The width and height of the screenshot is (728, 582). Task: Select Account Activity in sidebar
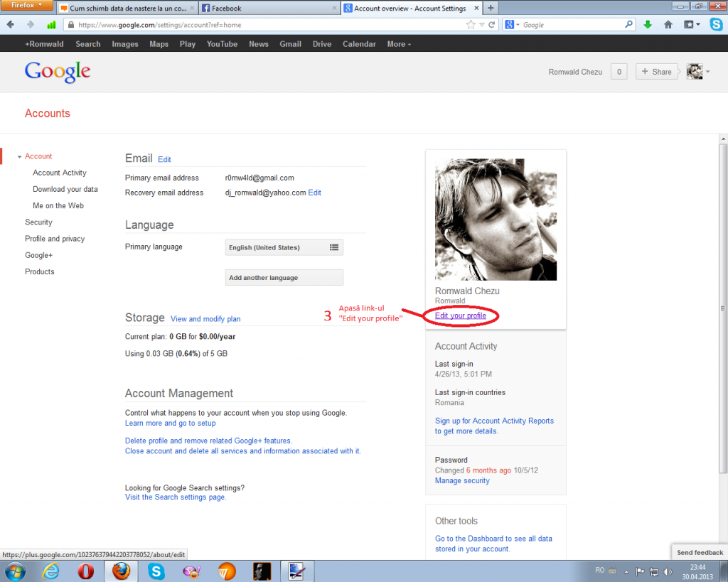60,173
